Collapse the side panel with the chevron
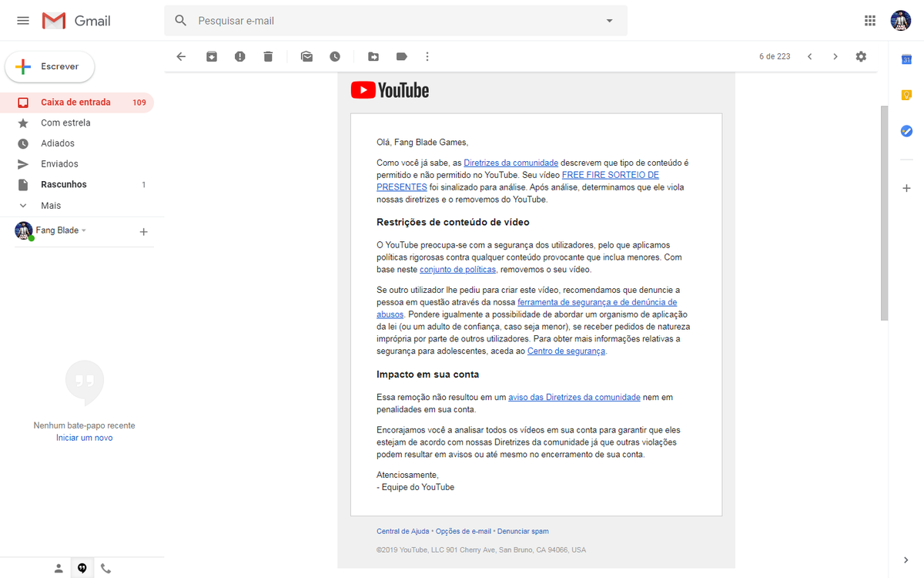Screen dimensions: 924x578 (x=906, y=560)
